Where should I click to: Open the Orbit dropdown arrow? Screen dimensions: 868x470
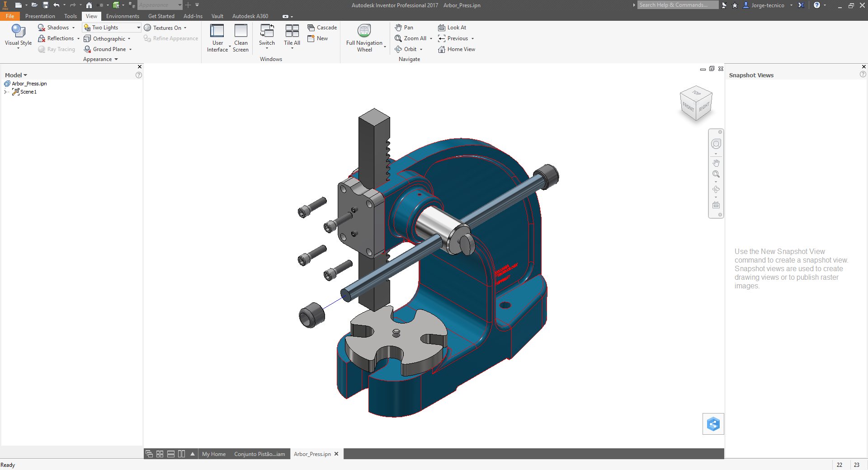421,49
